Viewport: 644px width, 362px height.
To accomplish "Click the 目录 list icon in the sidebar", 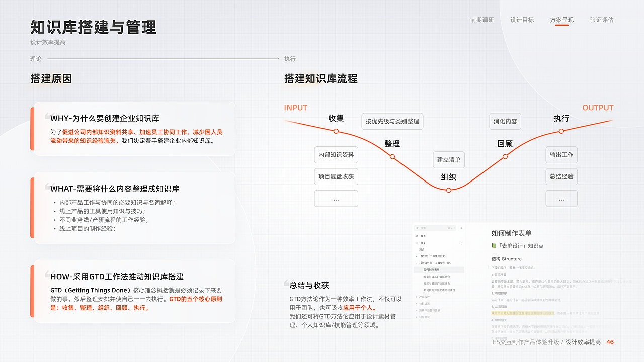I will pos(417,243).
